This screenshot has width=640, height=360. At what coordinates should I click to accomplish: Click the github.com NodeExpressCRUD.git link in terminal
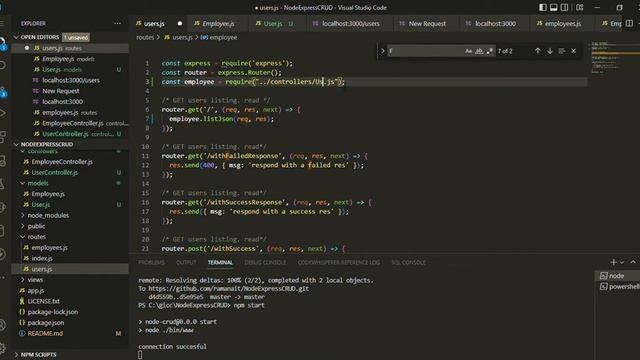pos(229,289)
